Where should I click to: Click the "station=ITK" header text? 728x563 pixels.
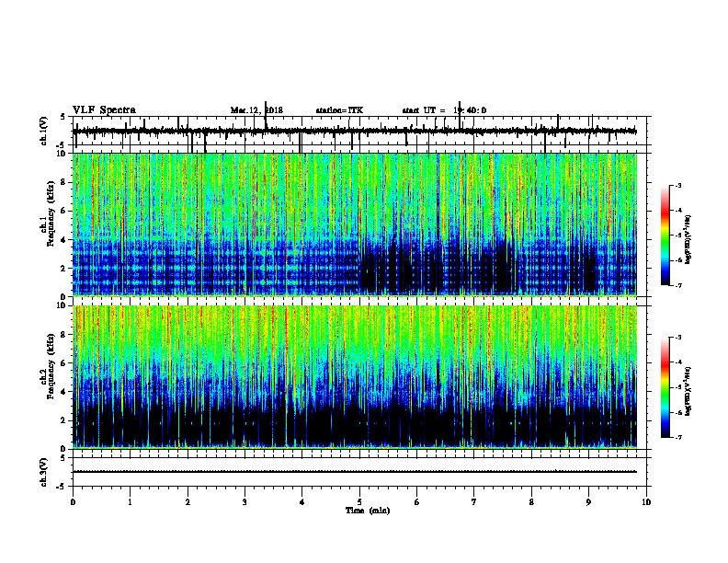[339, 110]
